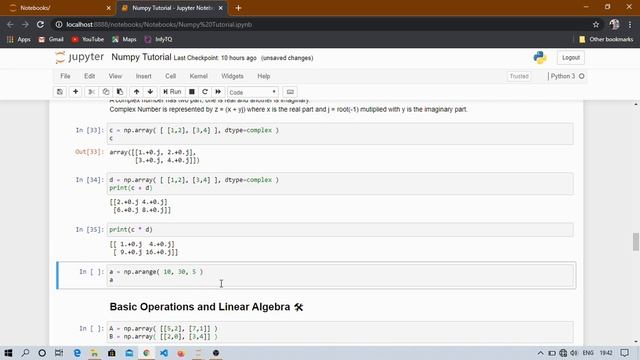Go forward in browser history
Viewport: 640px width, 360px height.
pyautogui.click(x=25, y=24)
